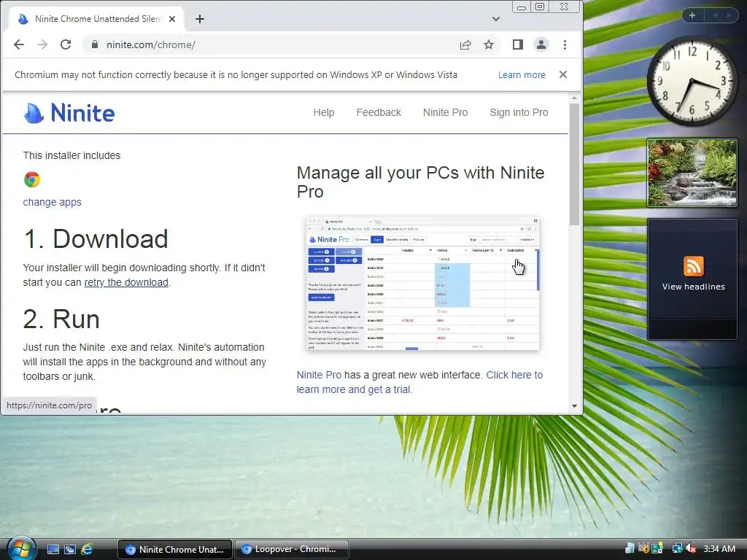Click the network connection tray icon
This screenshot has width=747, height=560.
(676, 548)
